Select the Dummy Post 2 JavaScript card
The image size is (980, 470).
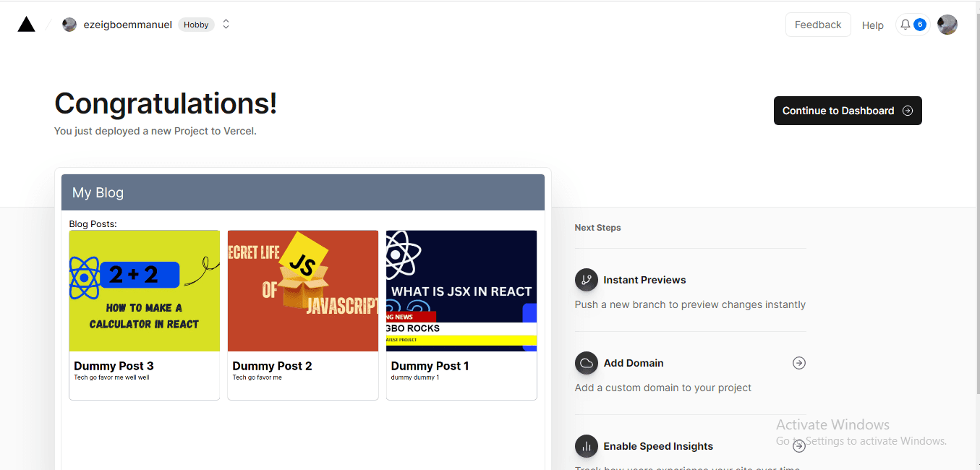(302, 291)
